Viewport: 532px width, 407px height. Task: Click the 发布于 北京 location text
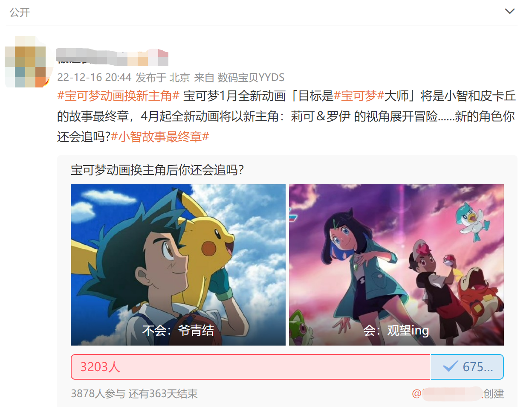click(162, 77)
